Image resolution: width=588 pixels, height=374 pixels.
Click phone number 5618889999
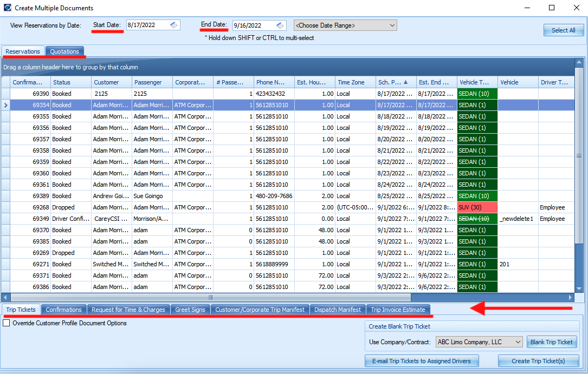[274, 264]
